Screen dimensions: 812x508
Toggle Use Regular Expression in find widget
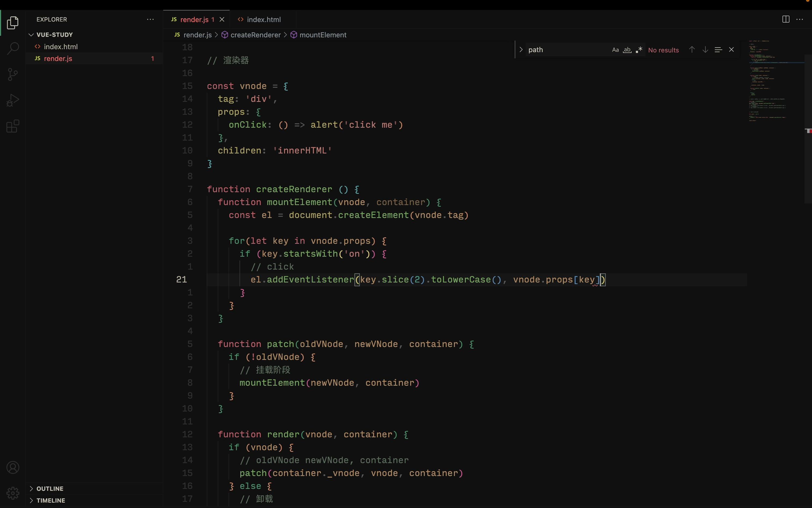click(639, 50)
